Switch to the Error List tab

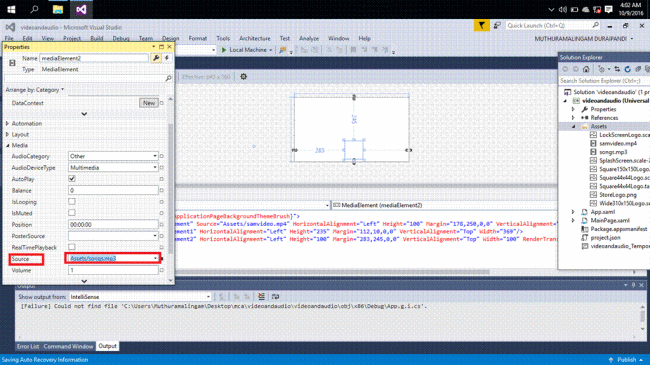tap(28, 346)
